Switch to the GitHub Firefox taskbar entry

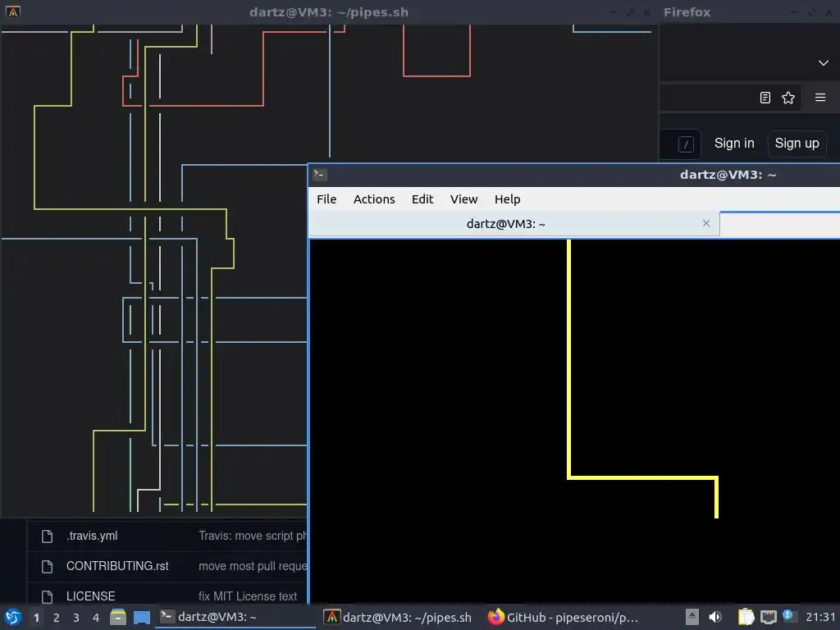click(x=564, y=617)
